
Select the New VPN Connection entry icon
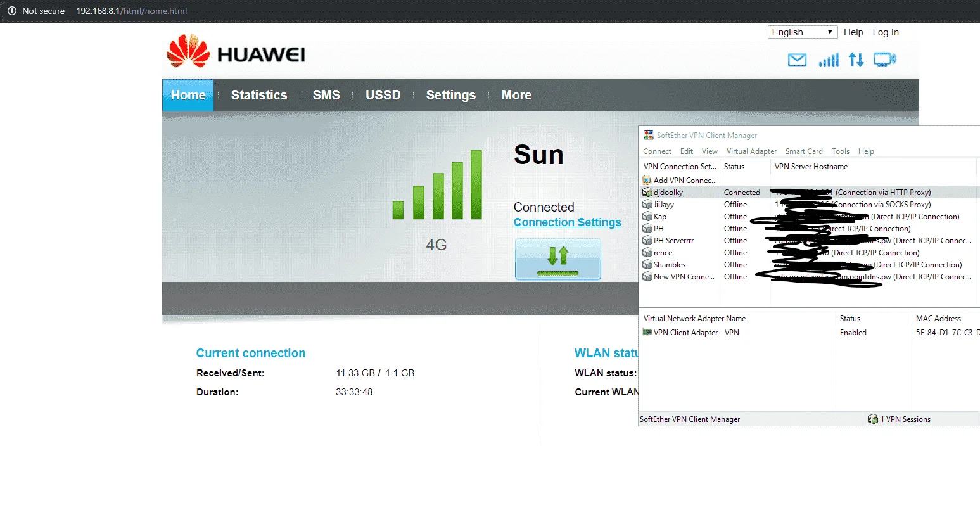[x=647, y=277]
